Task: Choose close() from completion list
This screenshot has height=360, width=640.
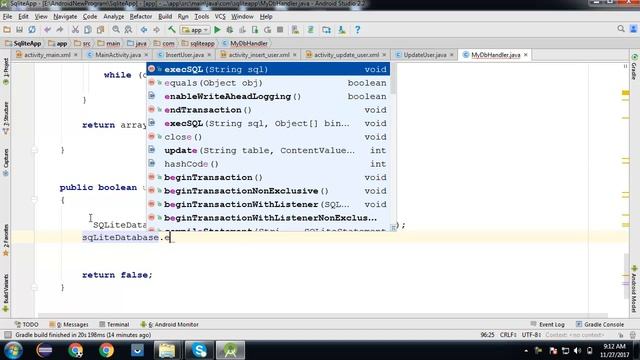Action: click(268, 136)
